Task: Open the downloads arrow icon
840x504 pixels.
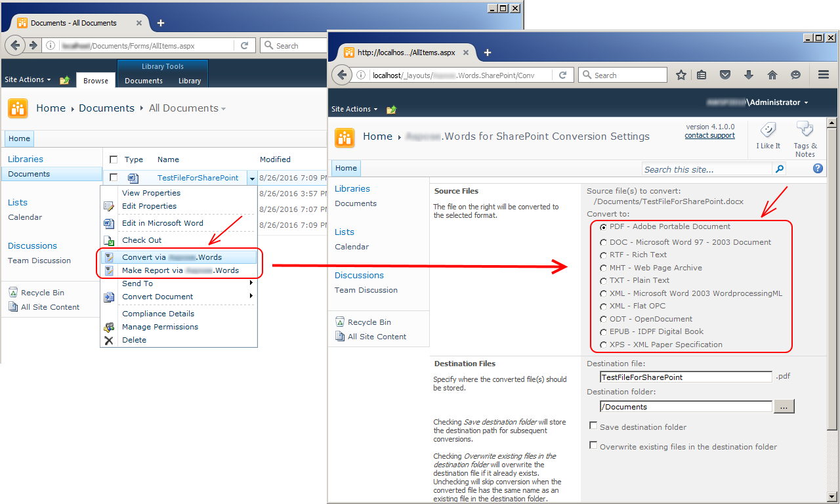Action: coord(748,75)
